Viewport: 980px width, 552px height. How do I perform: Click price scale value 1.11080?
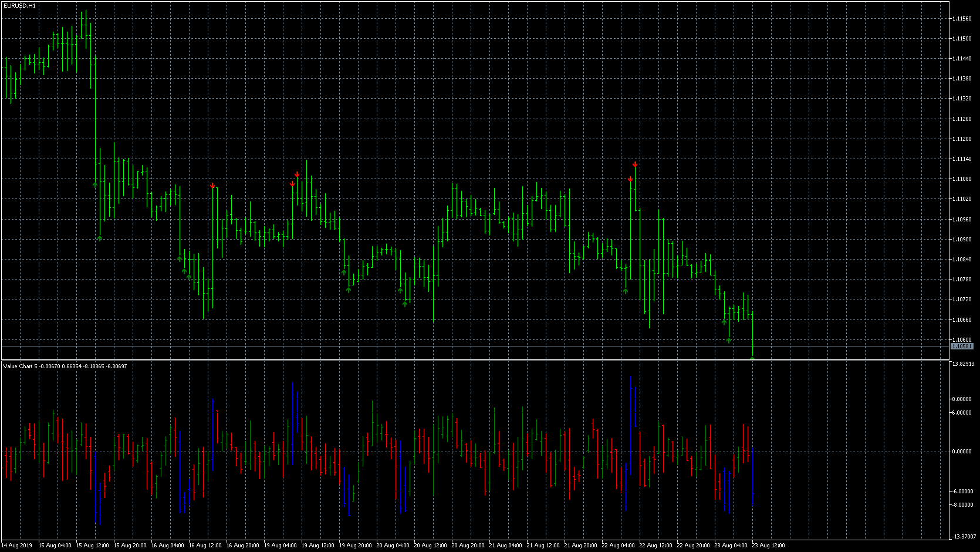962,179
